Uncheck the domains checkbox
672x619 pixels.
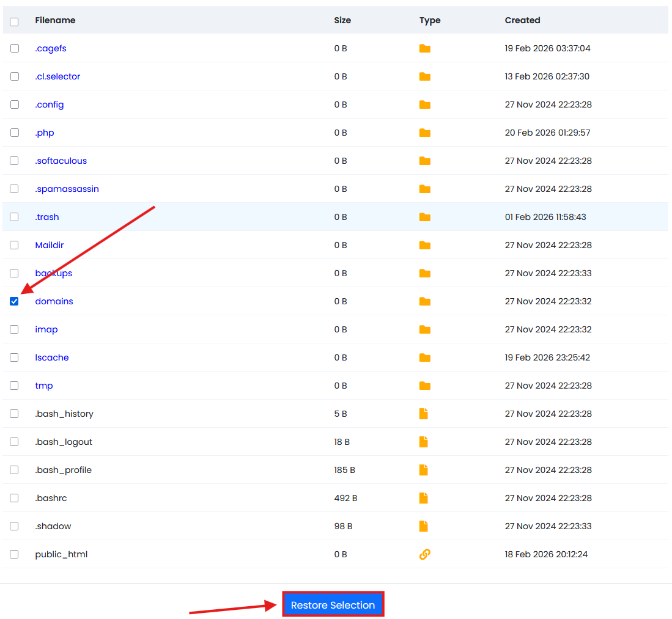(14, 301)
